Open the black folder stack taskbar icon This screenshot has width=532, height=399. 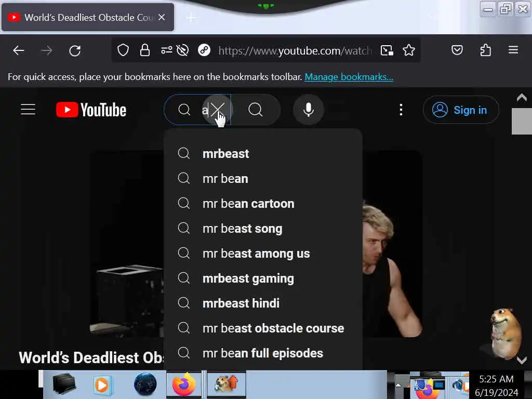click(64, 384)
